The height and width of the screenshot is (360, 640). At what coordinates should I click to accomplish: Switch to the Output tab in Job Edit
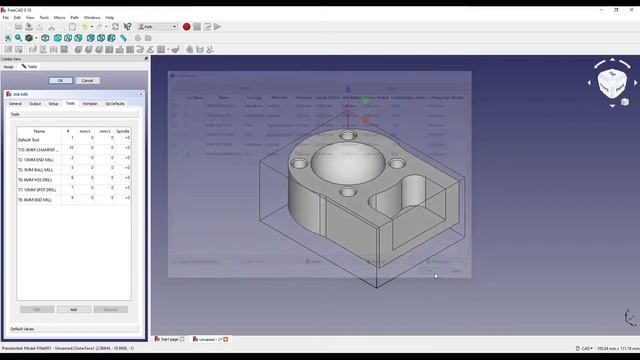pos(35,104)
